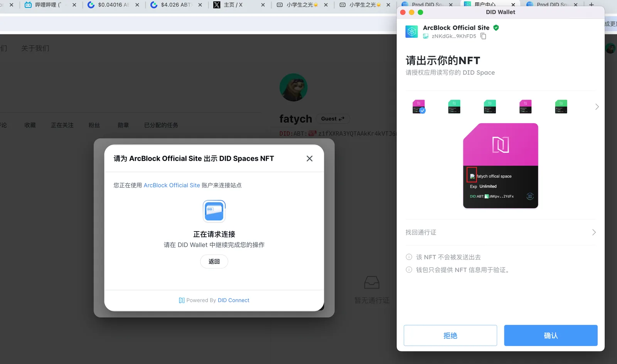Click the 'Unlimited' expiry value on the card
Viewport: 617px width, 364px height.
click(488, 186)
